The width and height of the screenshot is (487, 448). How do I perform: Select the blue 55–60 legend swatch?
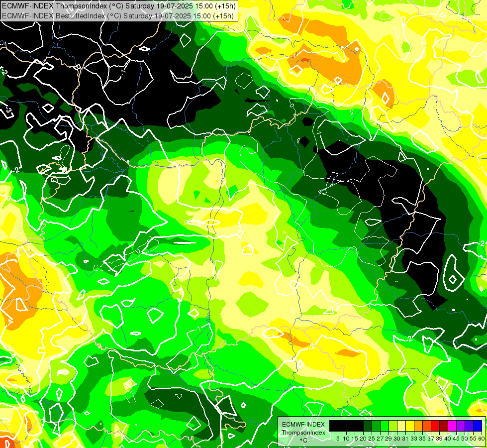478,426
